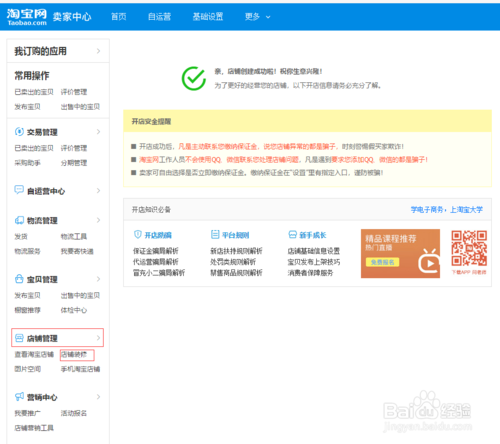Screen dimensions: 500x444
Task: Open the 保证金骗局解析 article
Action: pos(156,251)
